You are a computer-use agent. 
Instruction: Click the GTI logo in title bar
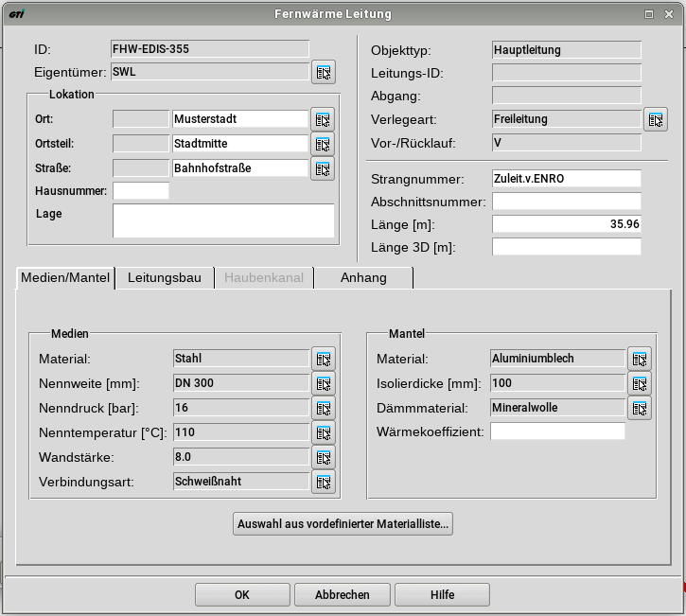[17, 14]
